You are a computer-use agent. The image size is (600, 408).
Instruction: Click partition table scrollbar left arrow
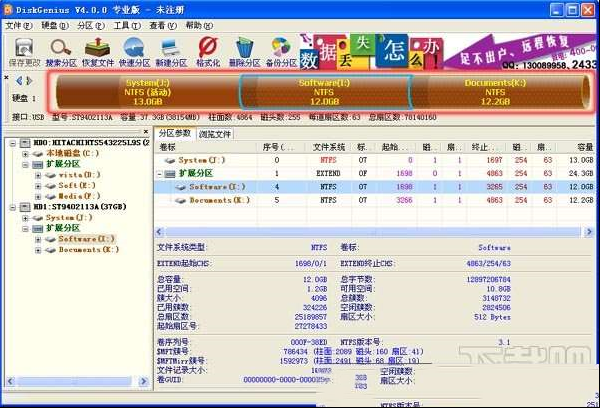click(x=160, y=232)
